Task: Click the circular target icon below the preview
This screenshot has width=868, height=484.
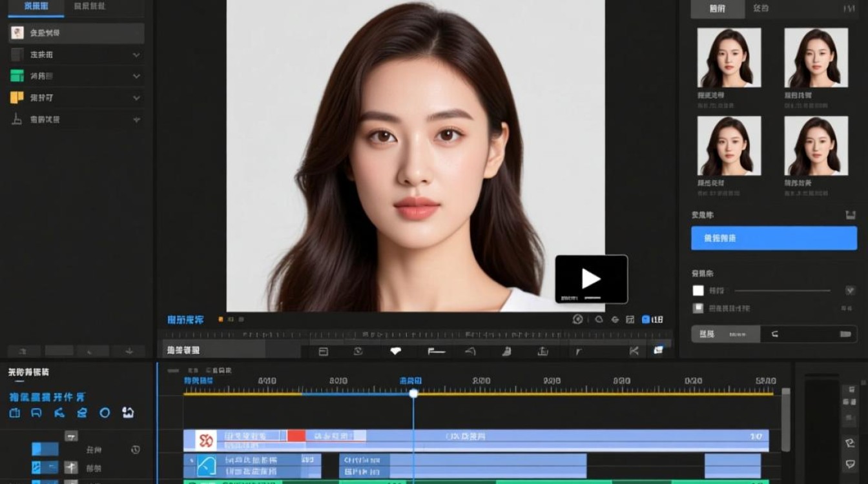Action: coord(578,319)
